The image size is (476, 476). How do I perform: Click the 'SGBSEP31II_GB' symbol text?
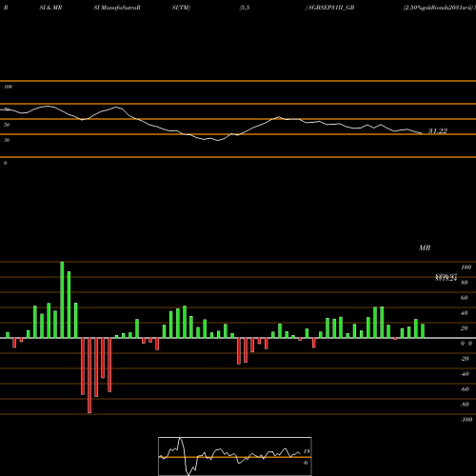tap(331, 8)
